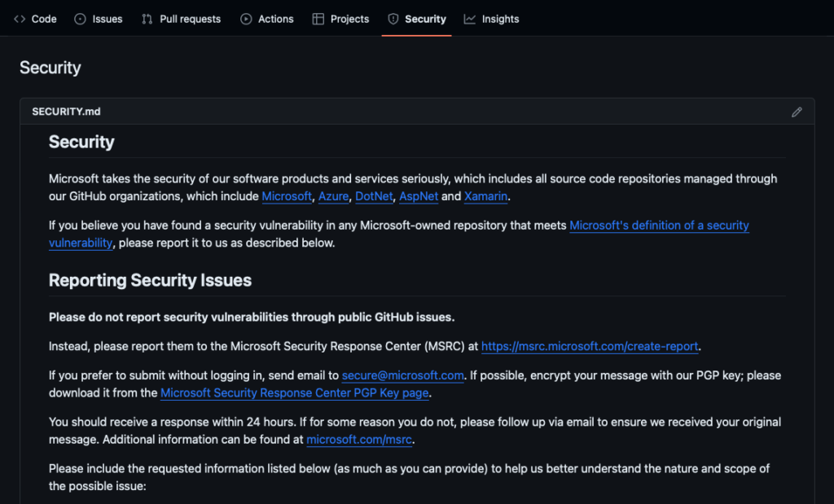Follow the AspNet organization link
The height and width of the screenshot is (504, 834).
pos(419,196)
